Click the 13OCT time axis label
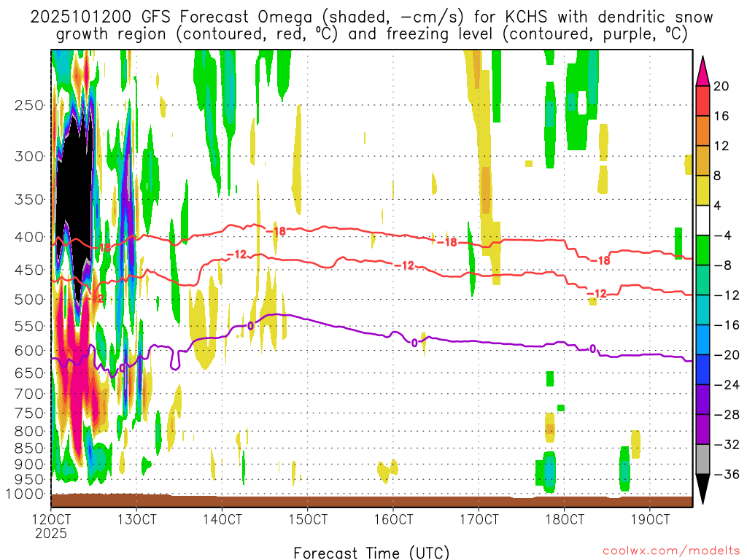Viewport: 747px width, 560px height. pyautogui.click(x=136, y=519)
